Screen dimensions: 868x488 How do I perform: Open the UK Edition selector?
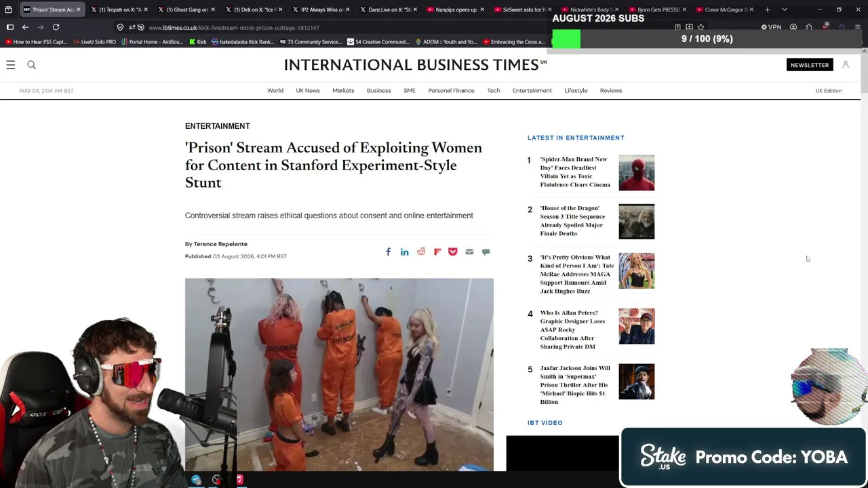point(828,91)
